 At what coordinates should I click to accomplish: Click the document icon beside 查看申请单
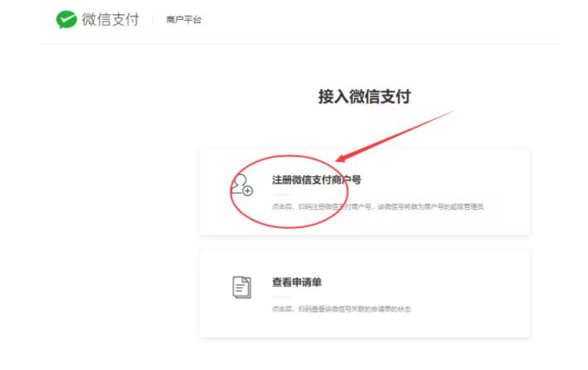coord(241,287)
